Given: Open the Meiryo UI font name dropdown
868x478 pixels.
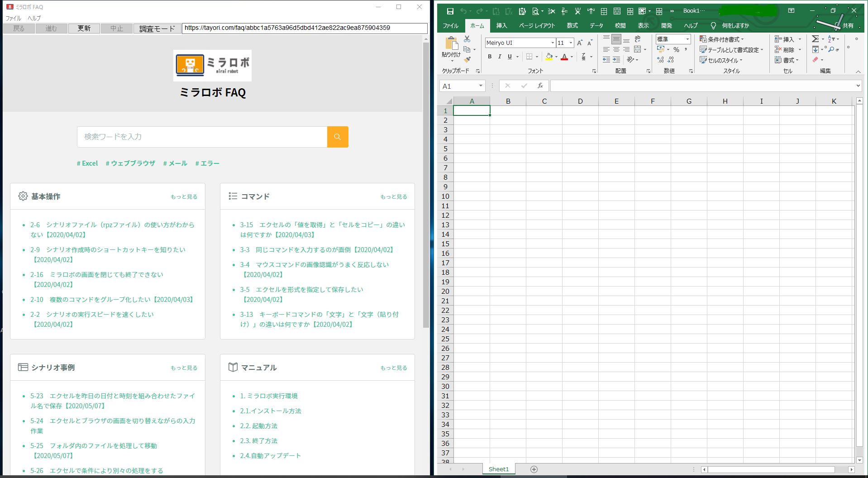Looking at the screenshot, I should [553, 43].
